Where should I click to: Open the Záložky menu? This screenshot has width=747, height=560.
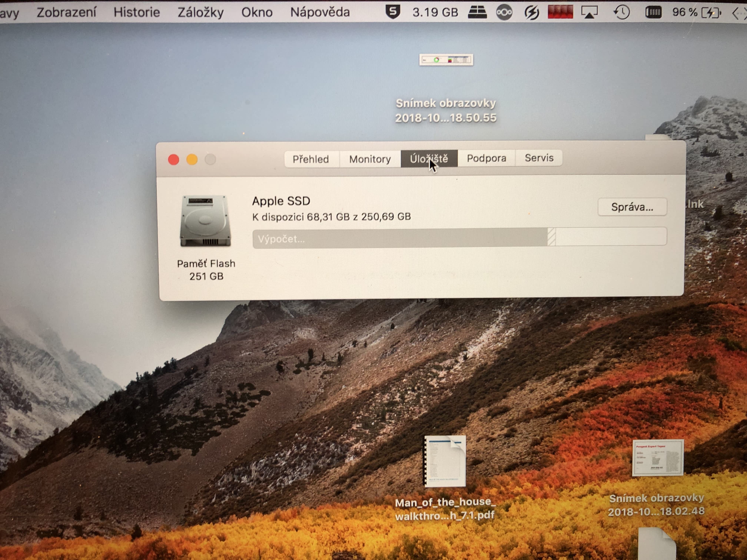[x=201, y=12]
